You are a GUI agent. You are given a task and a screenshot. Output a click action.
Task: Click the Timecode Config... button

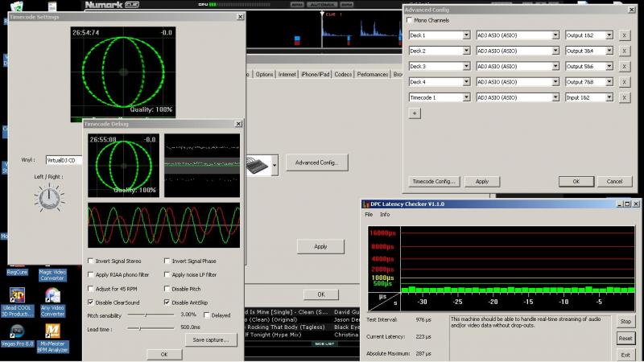click(434, 182)
